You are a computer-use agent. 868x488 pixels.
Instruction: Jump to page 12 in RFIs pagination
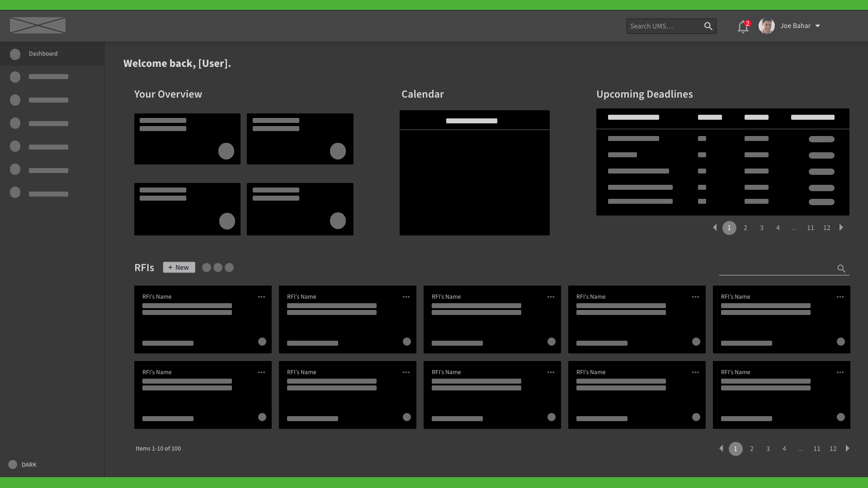[833, 449]
